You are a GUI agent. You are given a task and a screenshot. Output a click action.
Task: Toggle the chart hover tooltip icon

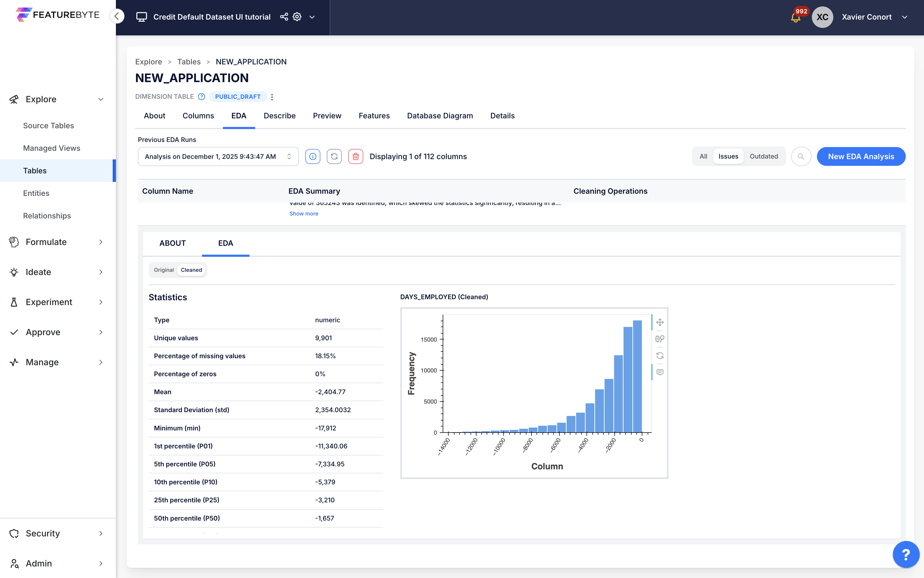pyautogui.click(x=660, y=372)
